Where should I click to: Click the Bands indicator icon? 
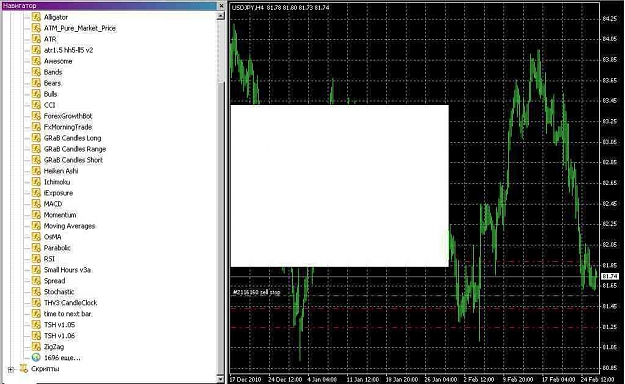[36, 72]
